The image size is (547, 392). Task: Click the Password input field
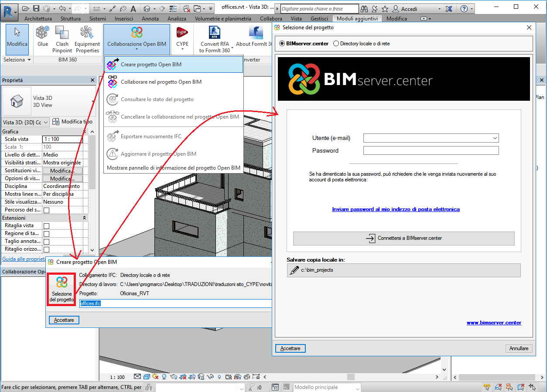point(431,150)
